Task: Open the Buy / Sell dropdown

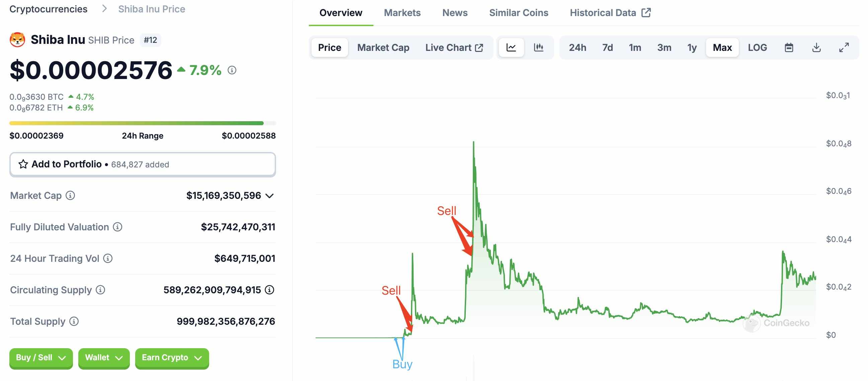Action: pyautogui.click(x=41, y=358)
